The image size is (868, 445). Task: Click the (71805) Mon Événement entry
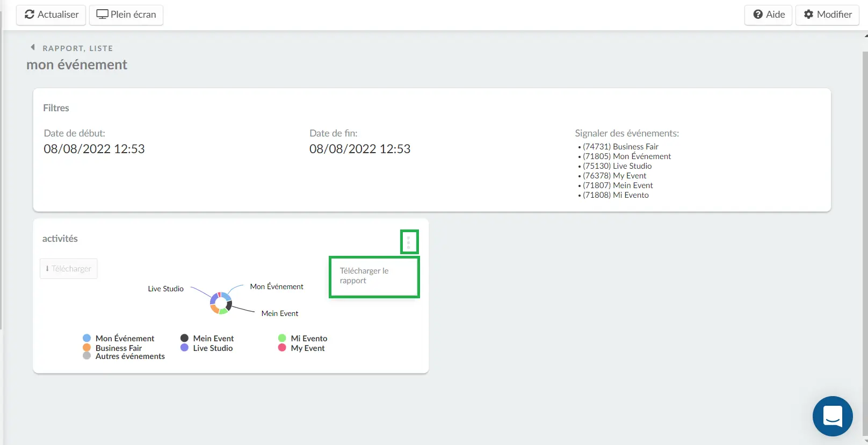point(627,156)
